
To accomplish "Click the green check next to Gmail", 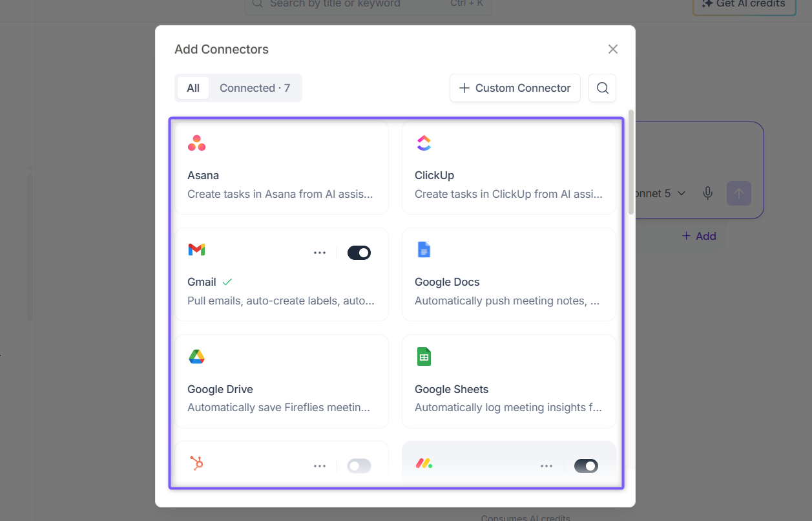I will coord(227,282).
